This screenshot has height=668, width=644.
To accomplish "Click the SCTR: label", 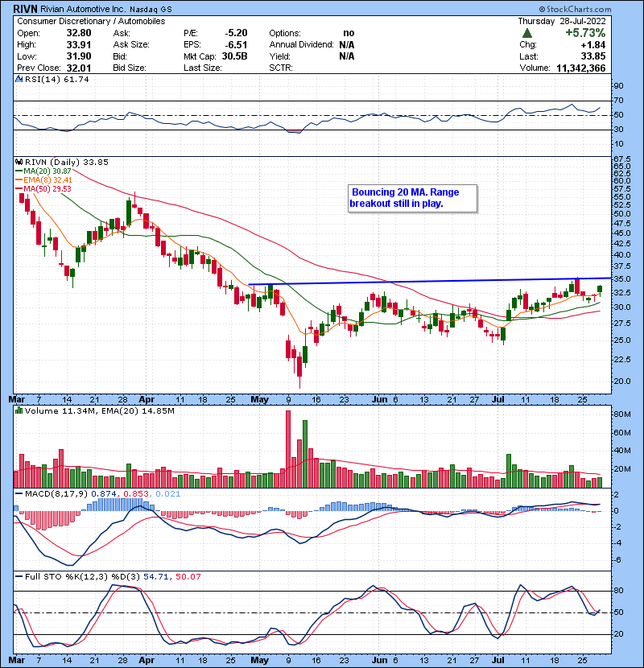I will coord(281,68).
